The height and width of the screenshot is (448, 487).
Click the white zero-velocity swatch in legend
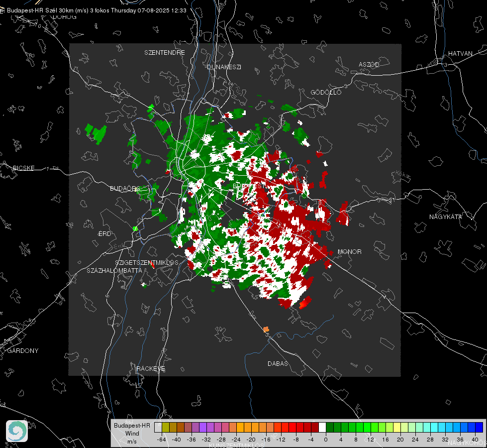pos(322,427)
